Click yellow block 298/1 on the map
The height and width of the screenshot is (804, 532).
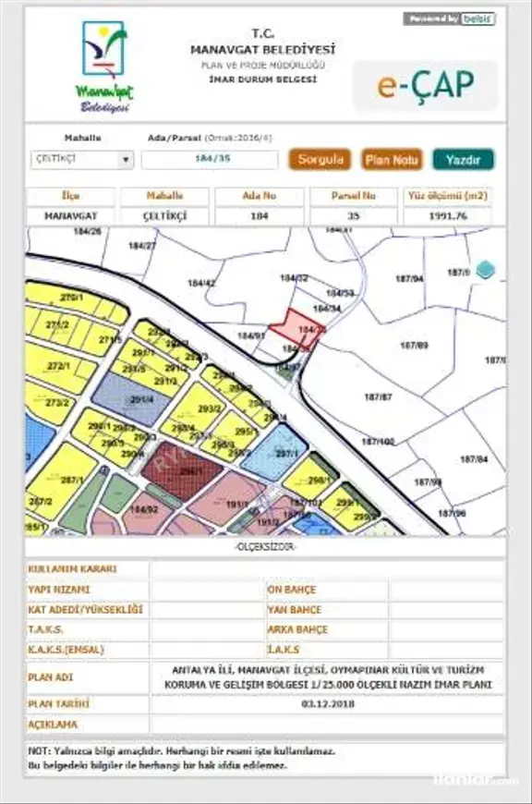coord(309,478)
